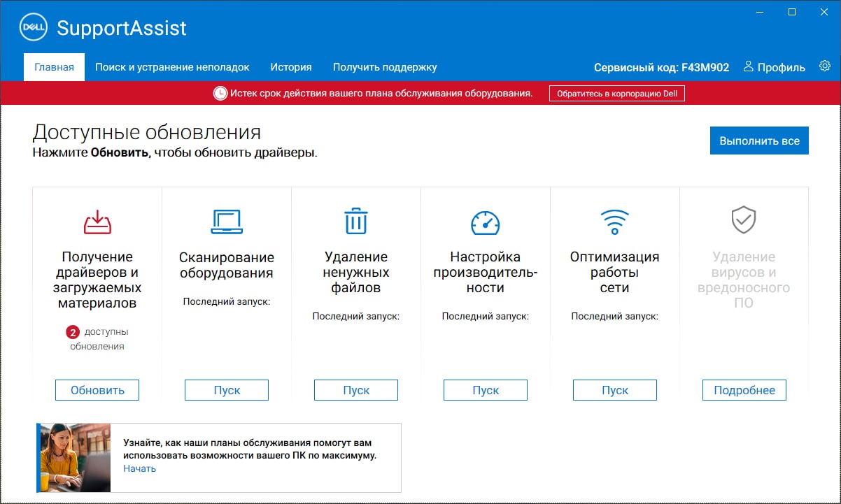
Task: Click the Настройка производительности card title
Action: (x=486, y=273)
